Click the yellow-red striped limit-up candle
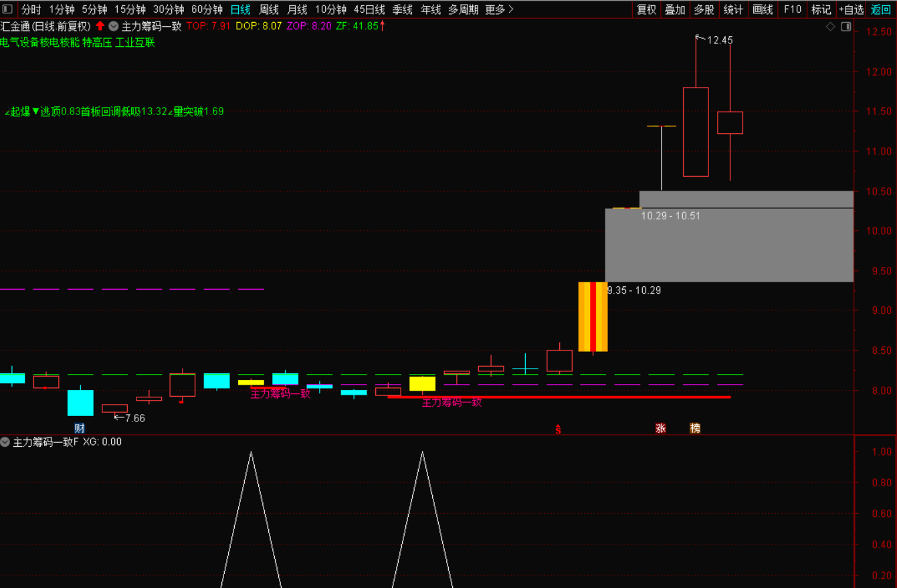897x588 pixels. [x=593, y=316]
